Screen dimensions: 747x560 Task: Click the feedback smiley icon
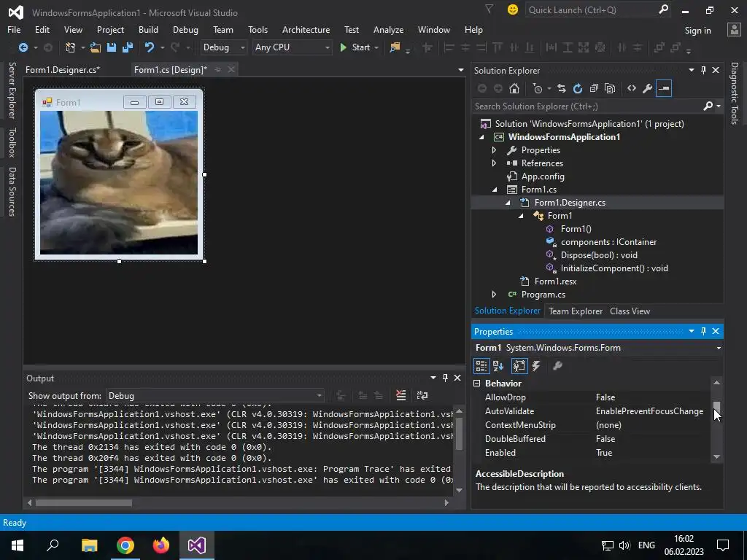(x=513, y=9)
